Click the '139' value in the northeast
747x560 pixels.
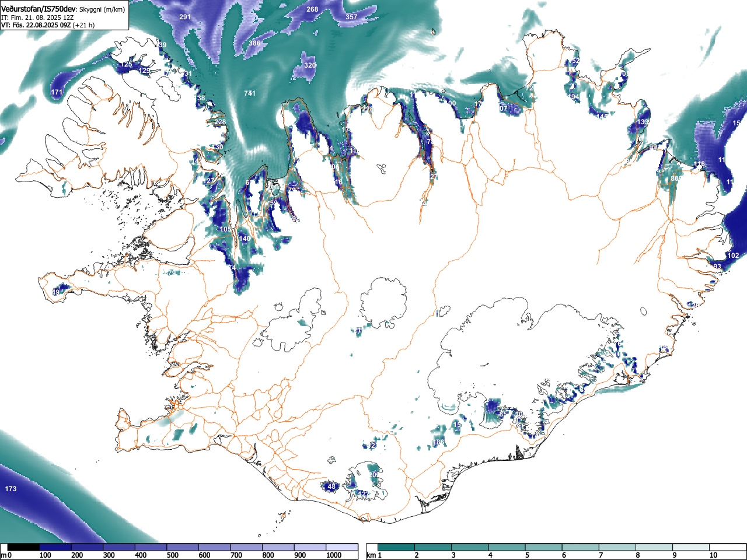(x=643, y=122)
